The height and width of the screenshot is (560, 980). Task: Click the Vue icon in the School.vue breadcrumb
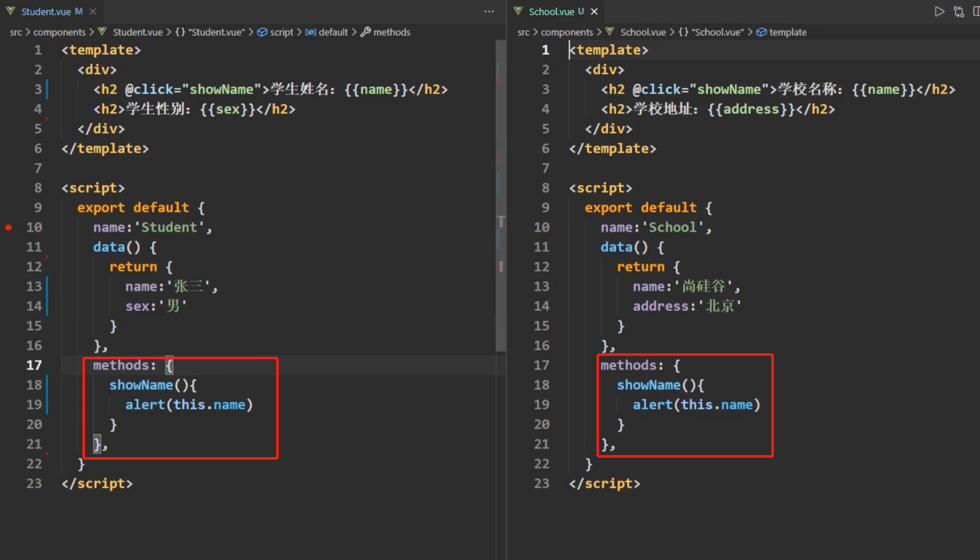pyautogui.click(x=610, y=31)
